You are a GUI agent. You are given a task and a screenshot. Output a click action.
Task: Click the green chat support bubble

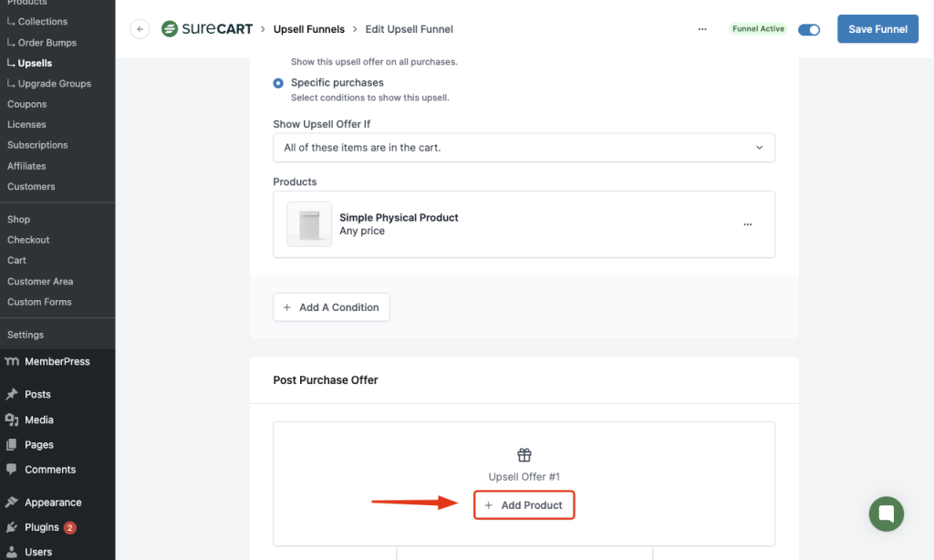tap(886, 513)
